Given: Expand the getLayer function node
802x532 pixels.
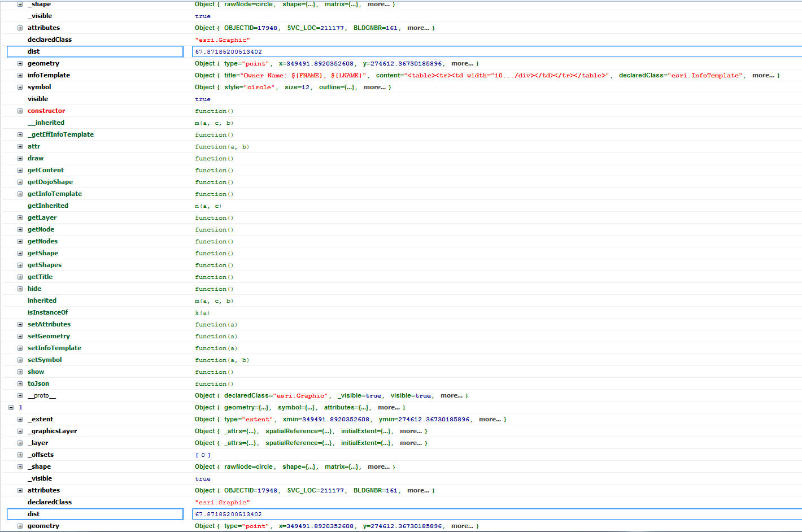Looking at the screenshot, I should [20, 217].
